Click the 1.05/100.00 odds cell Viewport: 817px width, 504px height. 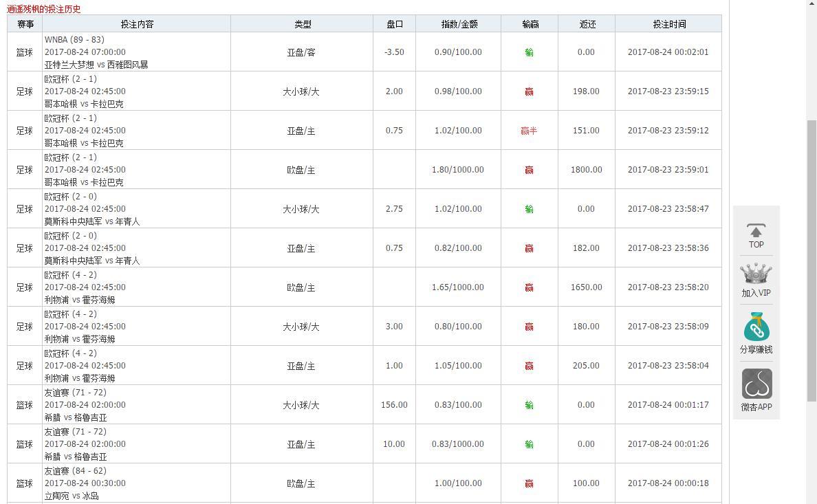pos(458,365)
